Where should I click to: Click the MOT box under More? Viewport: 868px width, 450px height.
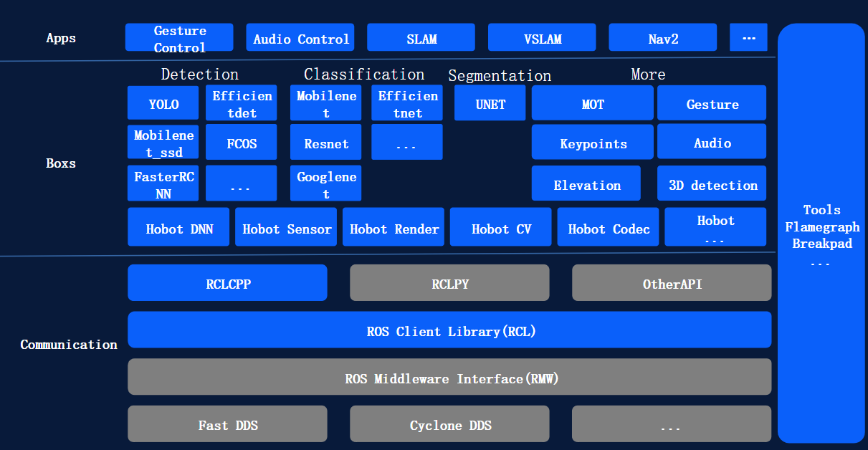coord(593,103)
